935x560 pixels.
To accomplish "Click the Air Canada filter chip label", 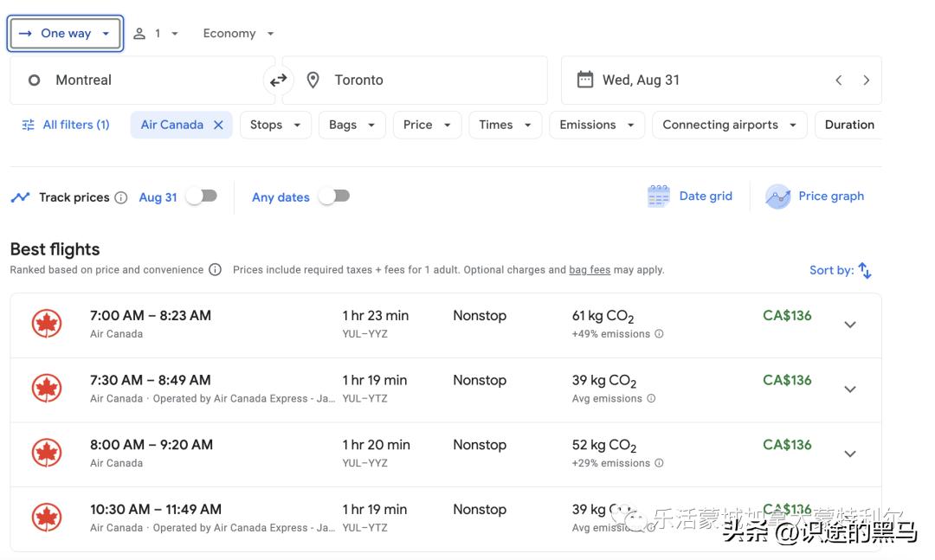I will coord(171,125).
